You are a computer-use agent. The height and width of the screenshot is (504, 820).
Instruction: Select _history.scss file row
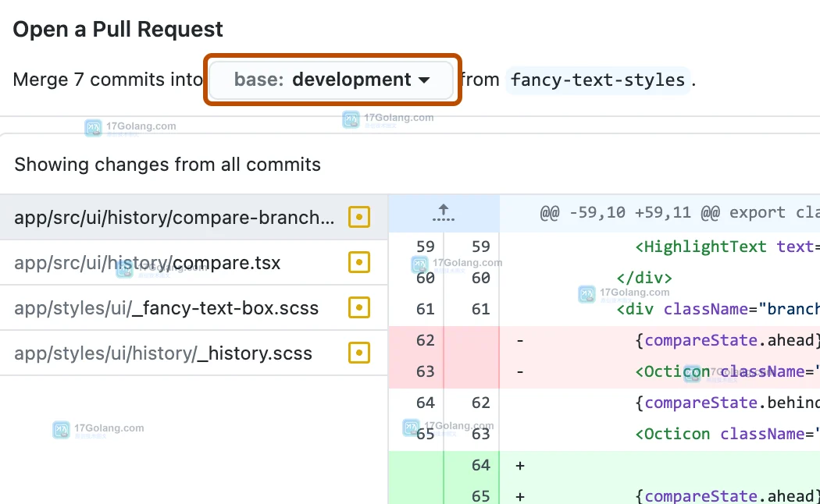pos(194,353)
